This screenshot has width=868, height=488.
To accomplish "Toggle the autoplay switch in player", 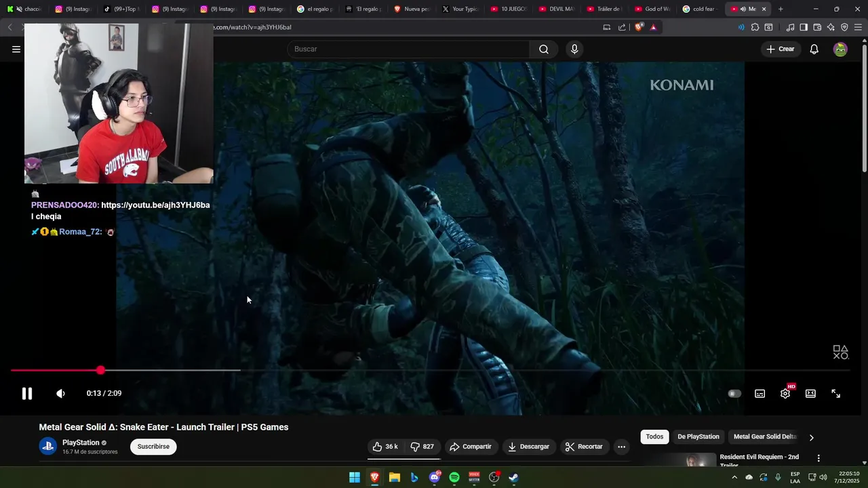I will (x=734, y=393).
